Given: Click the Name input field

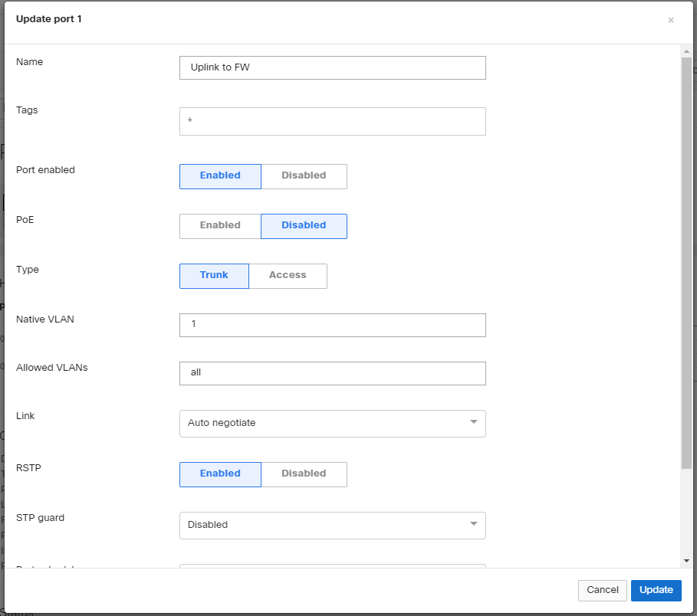Looking at the screenshot, I should (x=332, y=67).
